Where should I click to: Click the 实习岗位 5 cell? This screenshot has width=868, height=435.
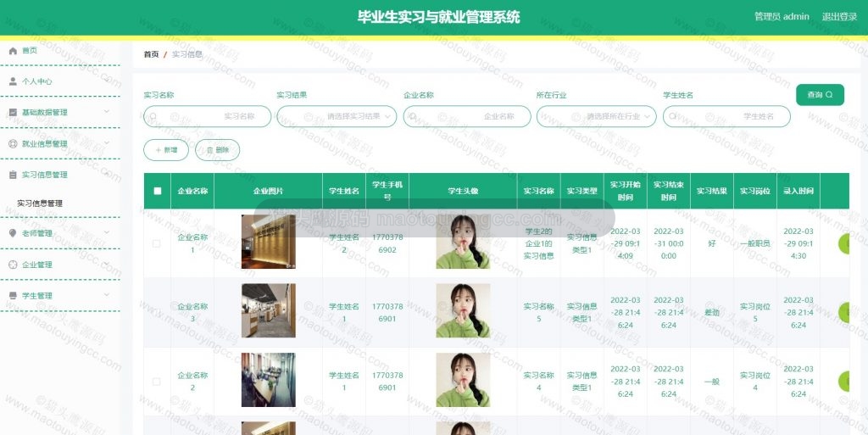[x=755, y=312]
